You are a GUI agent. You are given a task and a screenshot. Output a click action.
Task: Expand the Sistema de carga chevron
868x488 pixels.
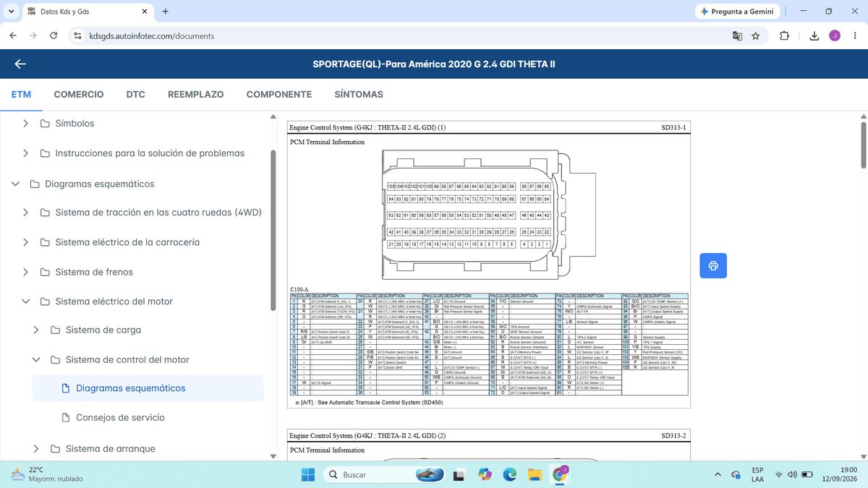[36, 330]
